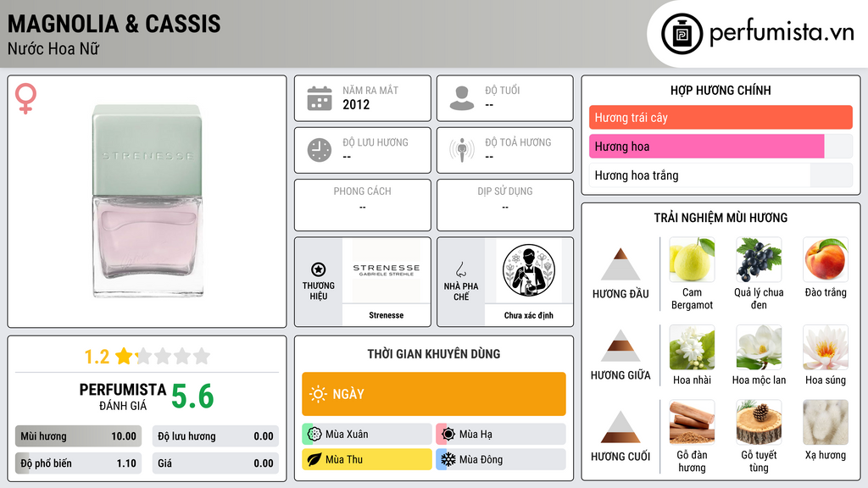Click the perfumer illustration circle icon
Image resolution: width=868 pixels, height=488 pixels.
click(529, 270)
